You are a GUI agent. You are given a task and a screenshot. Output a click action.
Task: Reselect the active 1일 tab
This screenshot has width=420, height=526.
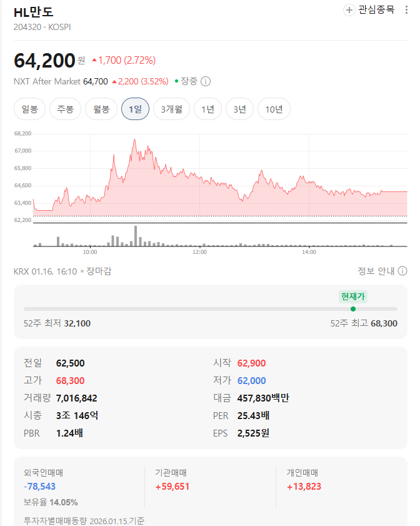point(136,108)
